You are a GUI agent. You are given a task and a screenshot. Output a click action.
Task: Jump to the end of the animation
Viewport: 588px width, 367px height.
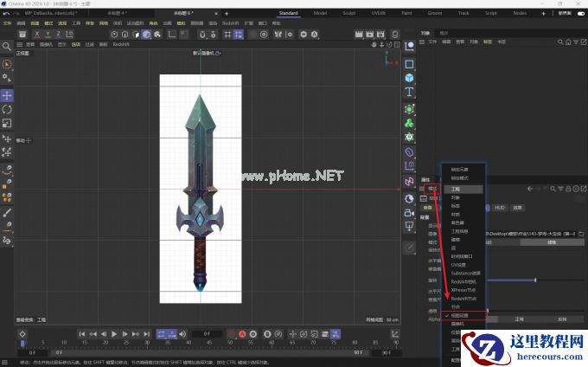[147, 334]
